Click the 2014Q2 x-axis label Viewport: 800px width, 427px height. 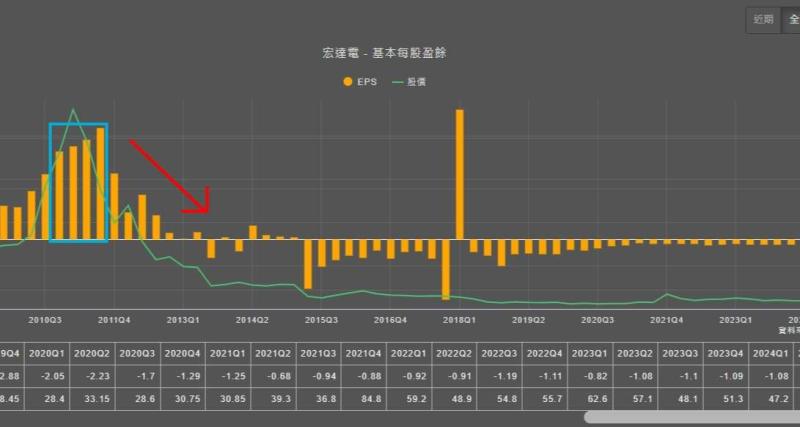tap(252, 320)
